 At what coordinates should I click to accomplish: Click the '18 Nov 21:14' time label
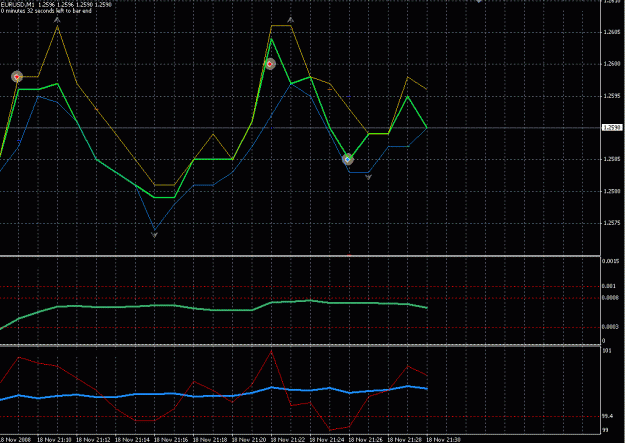click(132, 439)
